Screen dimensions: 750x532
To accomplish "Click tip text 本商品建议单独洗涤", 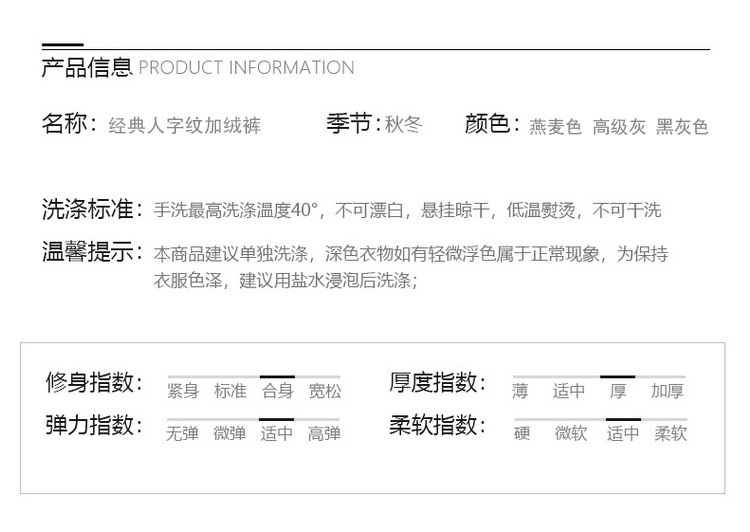I will click(231, 254).
